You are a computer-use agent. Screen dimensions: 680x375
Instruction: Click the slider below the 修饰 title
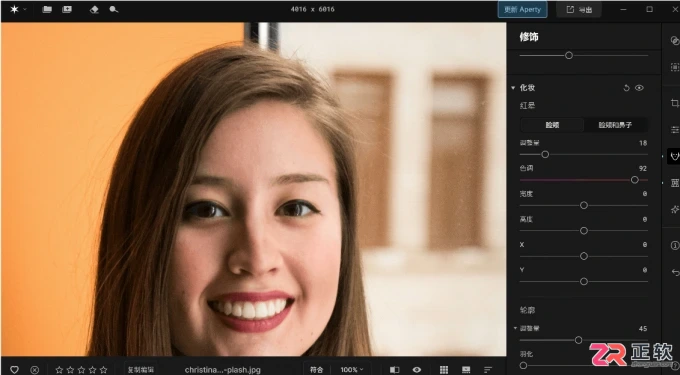[x=584, y=55]
